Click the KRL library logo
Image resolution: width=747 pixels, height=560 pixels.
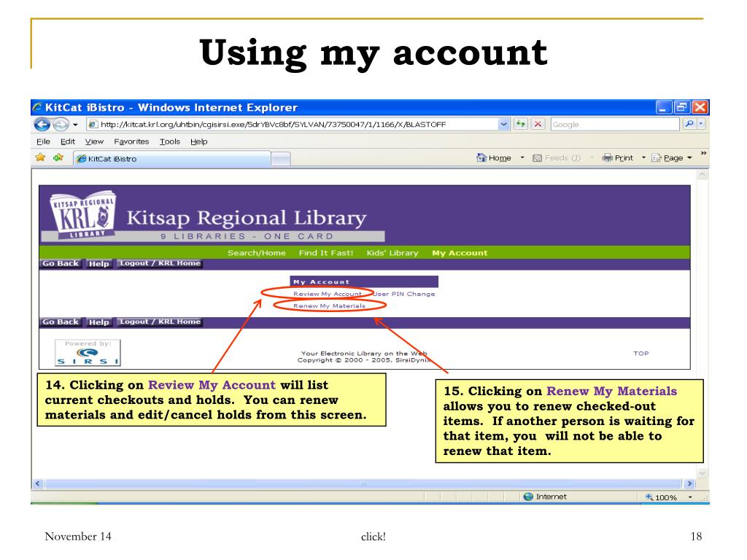(x=83, y=215)
